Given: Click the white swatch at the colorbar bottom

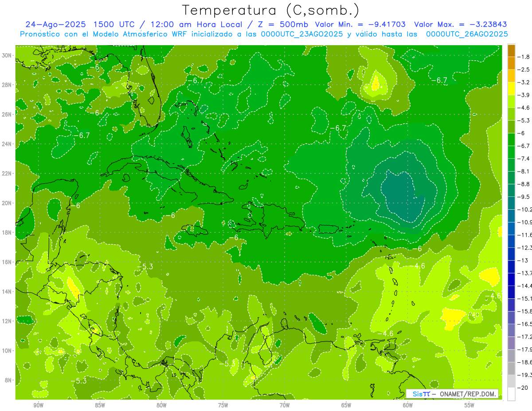Looking at the screenshot, I should click(511, 394).
